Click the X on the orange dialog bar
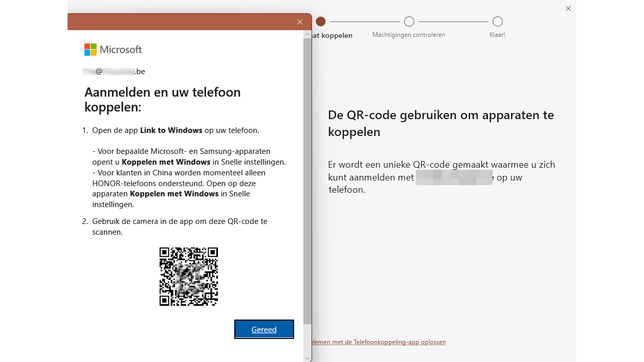The image size is (644, 362). click(300, 22)
